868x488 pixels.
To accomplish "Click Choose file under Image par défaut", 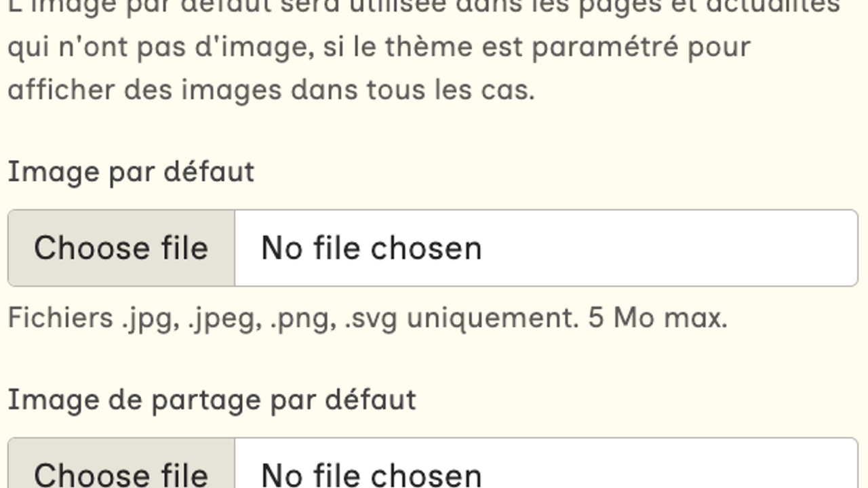I will (x=121, y=248).
